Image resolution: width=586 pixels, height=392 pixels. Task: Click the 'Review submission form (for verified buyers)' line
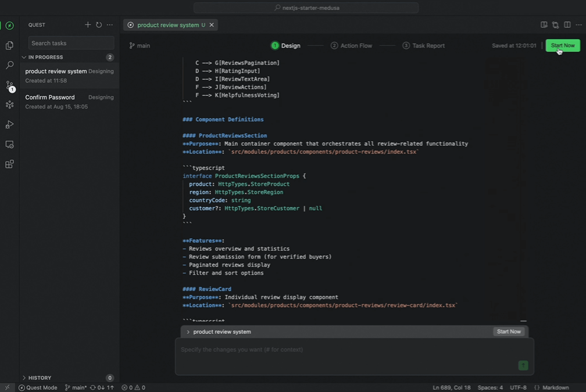(257, 257)
